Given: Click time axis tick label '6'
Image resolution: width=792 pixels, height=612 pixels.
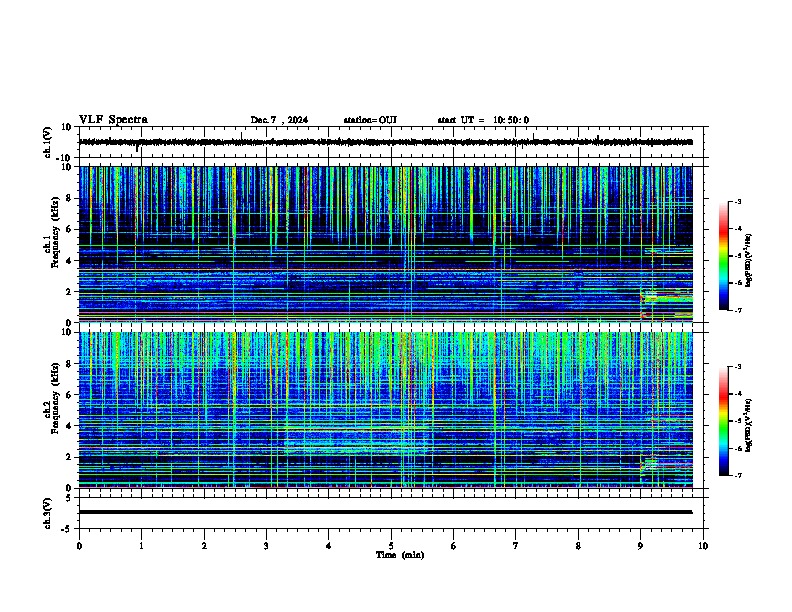Looking at the screenshot, I should pos(454,546).
